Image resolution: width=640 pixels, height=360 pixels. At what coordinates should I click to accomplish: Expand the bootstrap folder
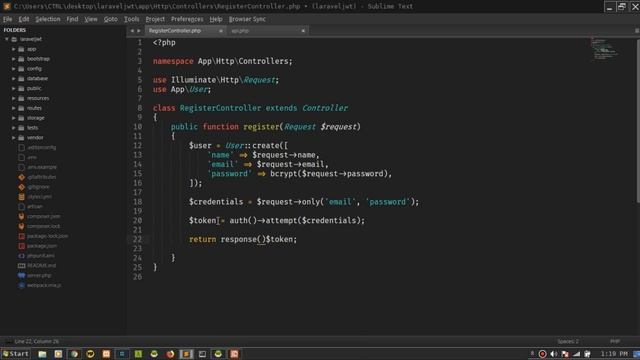[x=13, y=59]
